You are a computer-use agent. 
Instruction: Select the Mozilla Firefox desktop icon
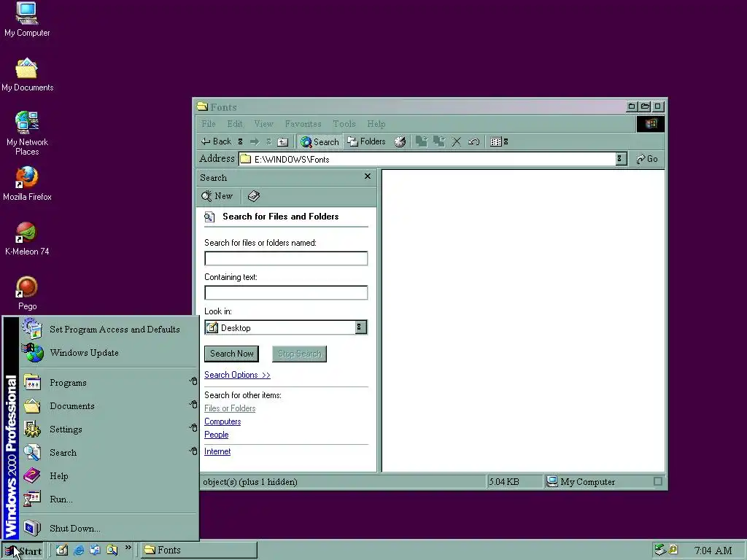27,184
